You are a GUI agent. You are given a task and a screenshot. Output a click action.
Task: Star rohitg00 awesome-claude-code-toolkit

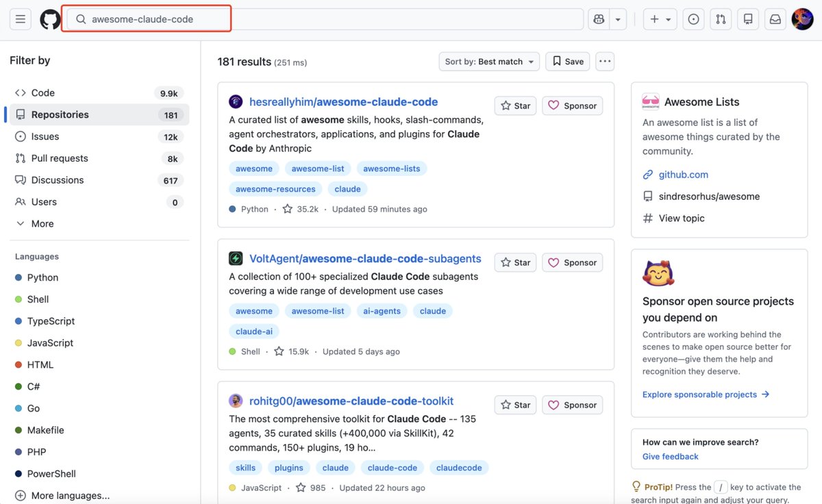click(516, 405)
